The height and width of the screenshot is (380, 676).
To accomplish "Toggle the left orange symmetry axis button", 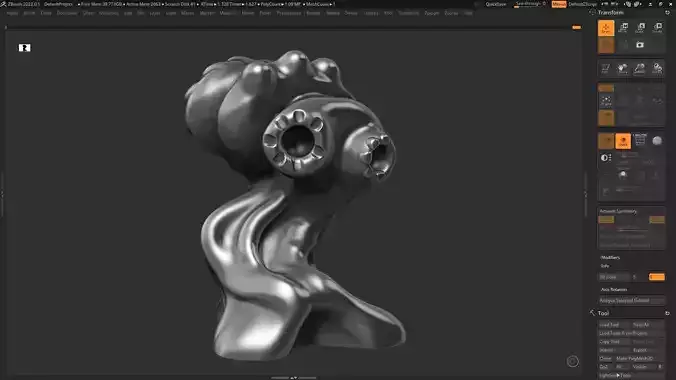I will click(x=606, y=220).
